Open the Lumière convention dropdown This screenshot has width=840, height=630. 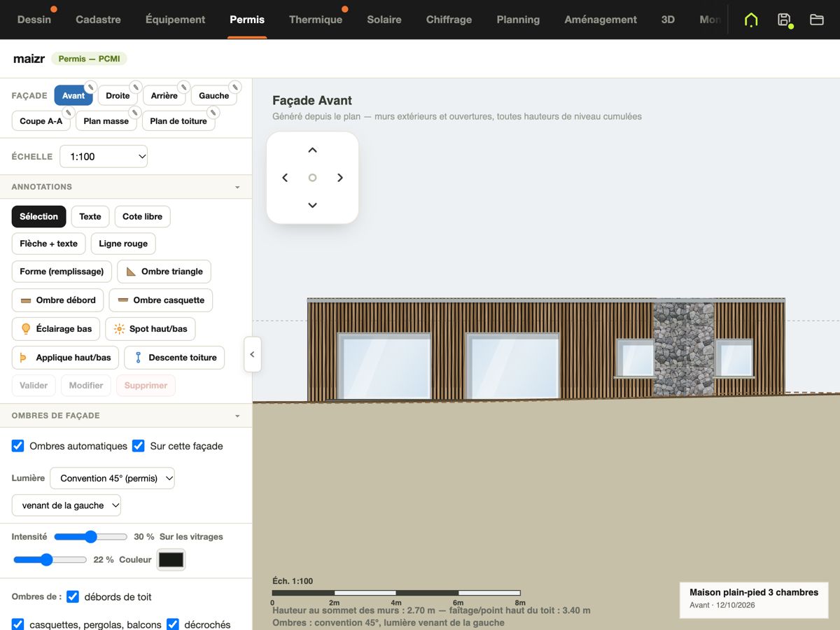tap(112, 479)
